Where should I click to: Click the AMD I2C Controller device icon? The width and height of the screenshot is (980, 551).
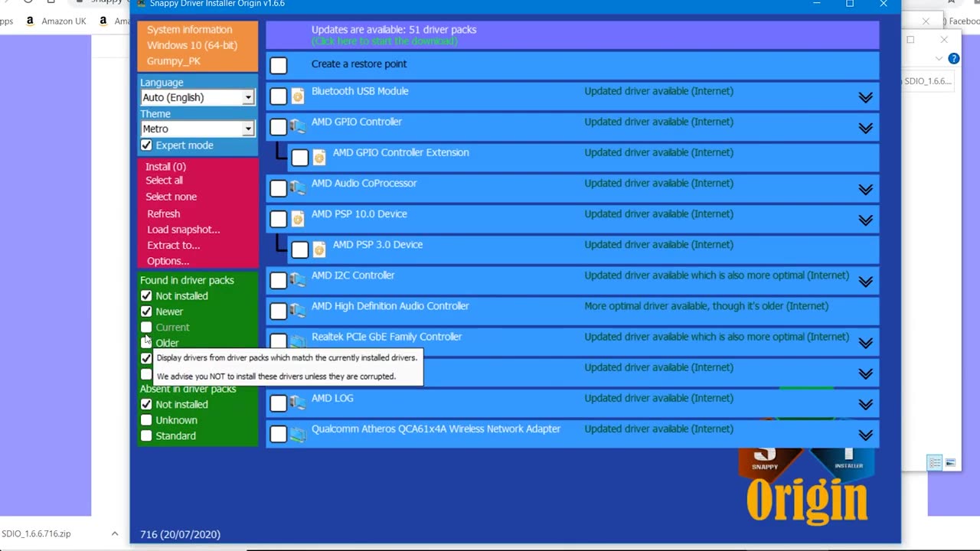pyautogui.click(x=298, y=280)
